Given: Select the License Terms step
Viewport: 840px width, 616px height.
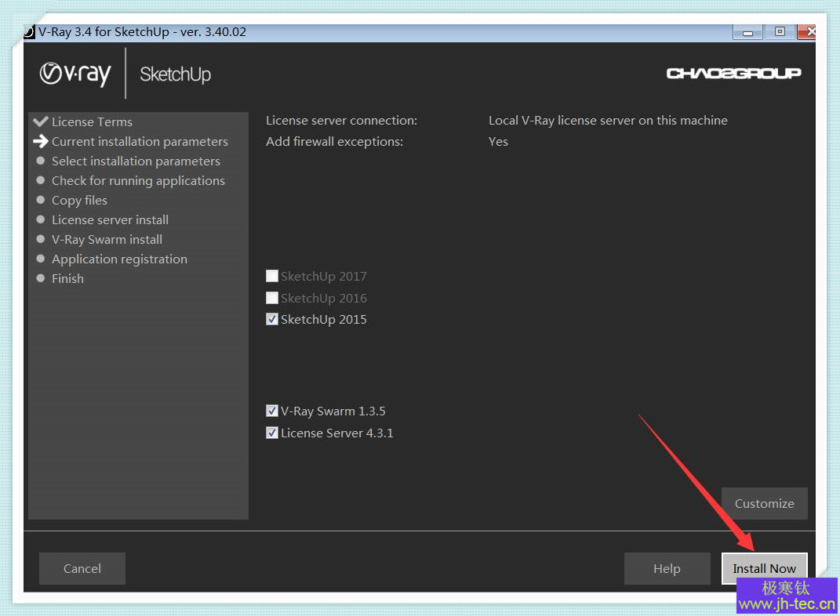Looking at the screenshot, I should click(x=92, y=121).
